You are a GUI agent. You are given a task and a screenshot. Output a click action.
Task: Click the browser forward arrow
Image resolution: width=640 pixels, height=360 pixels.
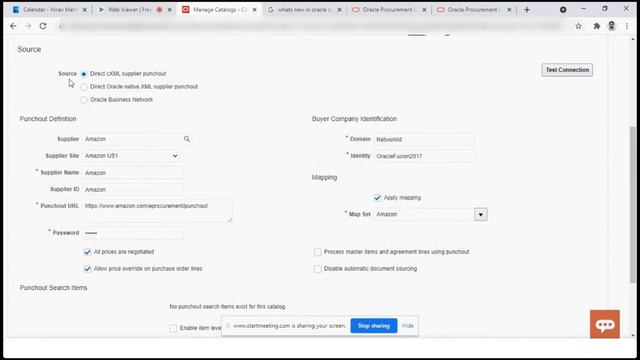28,26
